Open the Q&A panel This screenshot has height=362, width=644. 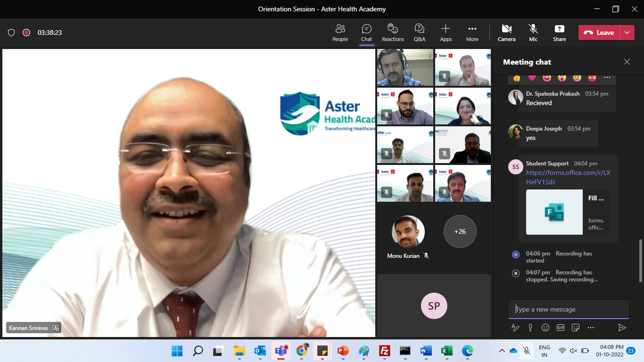(419, 33)
